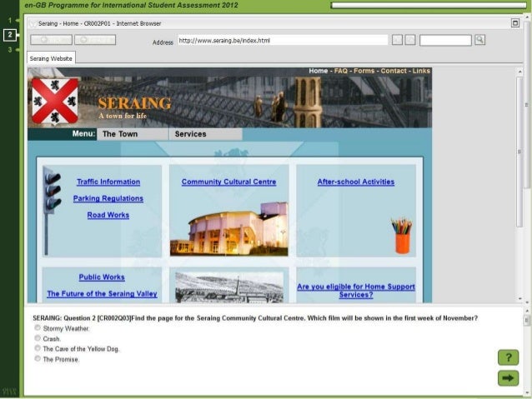The height and width of the screenshot is (399, 532).
Task: Click the first small button after address bar
Action: point(397,40)
